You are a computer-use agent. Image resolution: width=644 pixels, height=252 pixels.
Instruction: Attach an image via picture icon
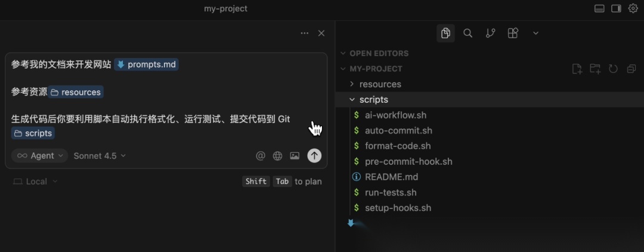tap(295, 156)
